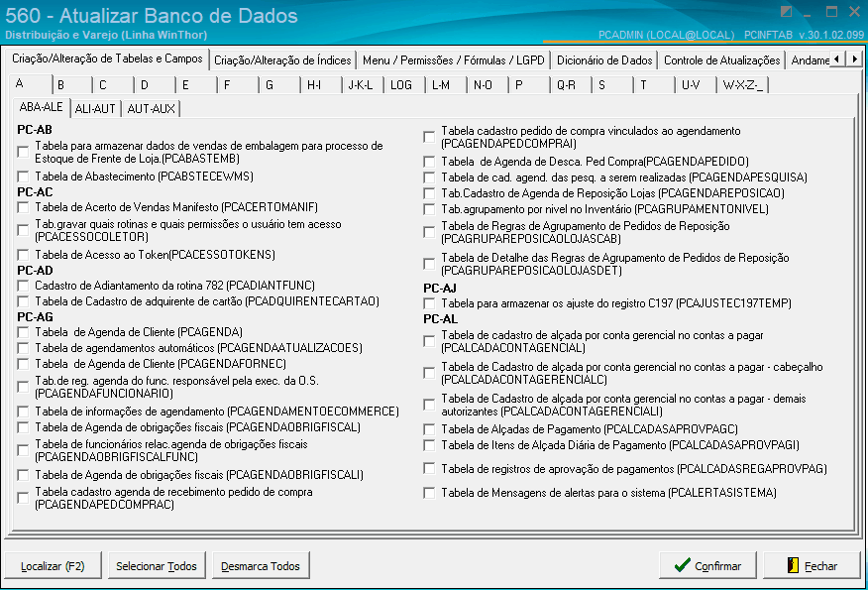Check PCAJUSTEC197TEMP checkbox
868x590 pixels.
tap(429, 303)
